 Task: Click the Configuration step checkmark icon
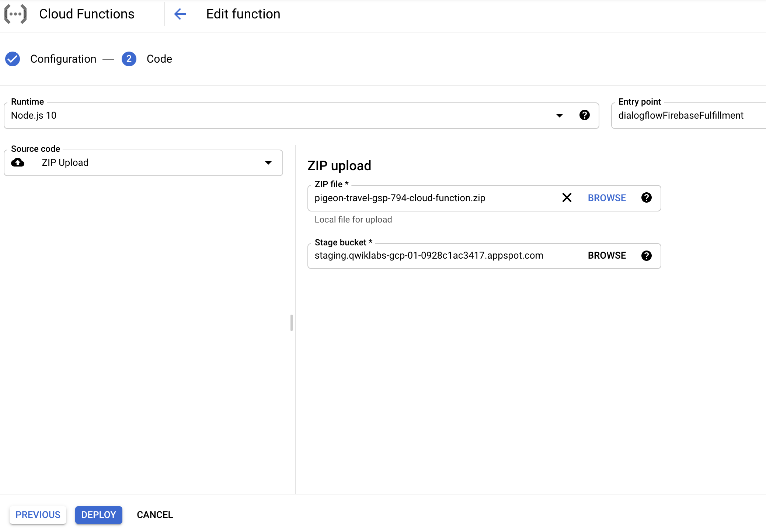13,59
